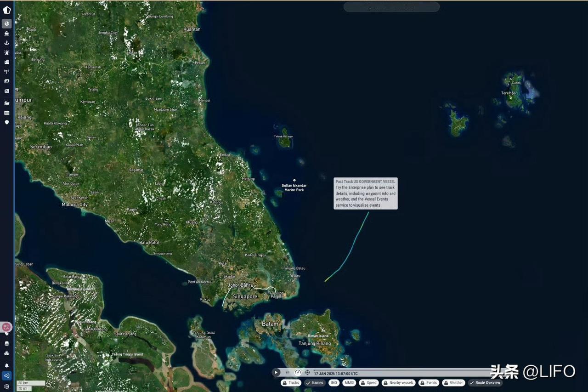Click the search bar at top
Viewport: 588px width, 392px height.
point(391,7)
